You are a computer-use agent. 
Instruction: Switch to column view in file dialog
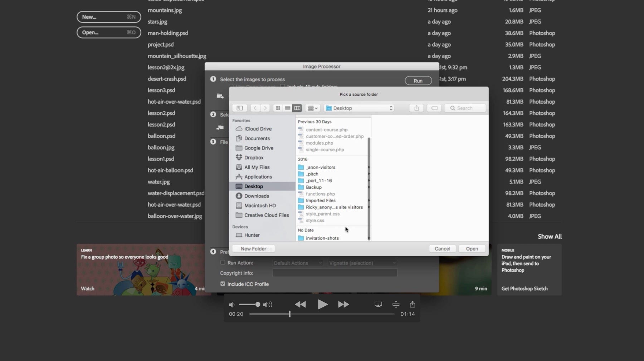pos(297,108)
